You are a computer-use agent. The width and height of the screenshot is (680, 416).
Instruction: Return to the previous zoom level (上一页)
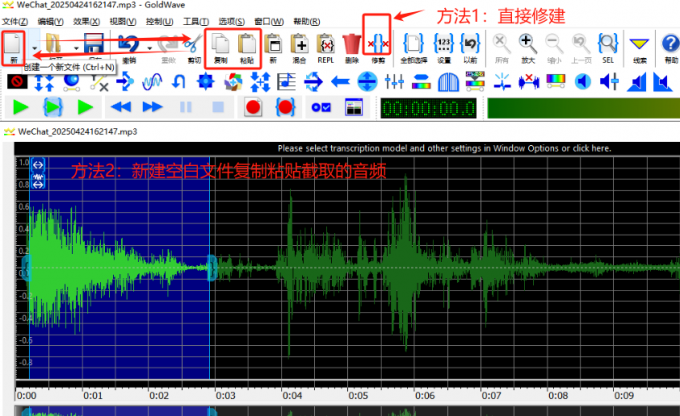(x=581, y=48)
